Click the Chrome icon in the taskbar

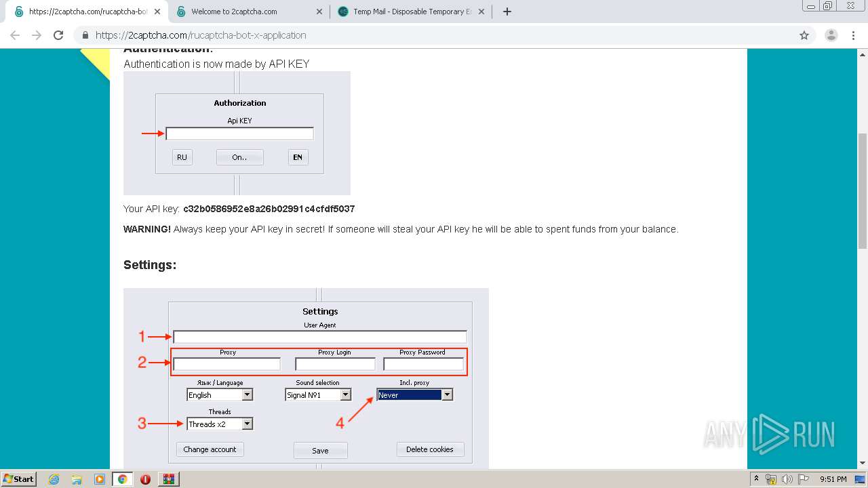tap(122, 479)
